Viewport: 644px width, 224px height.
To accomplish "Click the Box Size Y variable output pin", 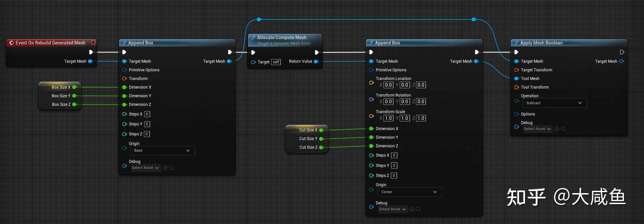I will pos(74,96).
